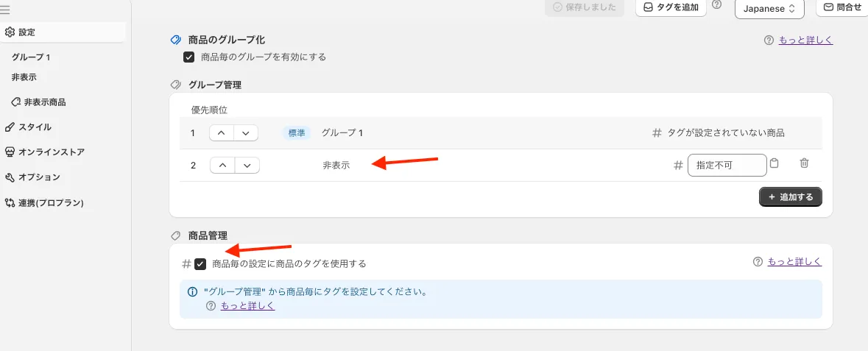The height and width of the screenshot is (351, 868).
Task: Click the 問合せ contact button
Action: pos(842,7)
